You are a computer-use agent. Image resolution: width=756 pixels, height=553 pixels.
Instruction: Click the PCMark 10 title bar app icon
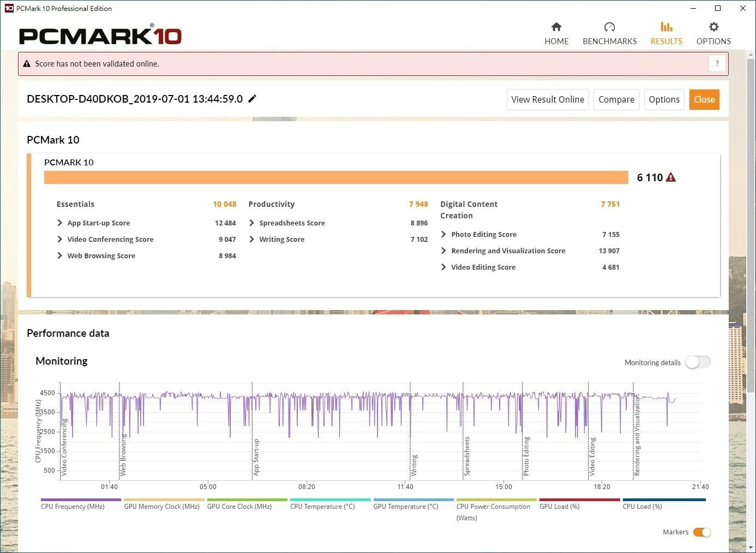pos(9,8)
